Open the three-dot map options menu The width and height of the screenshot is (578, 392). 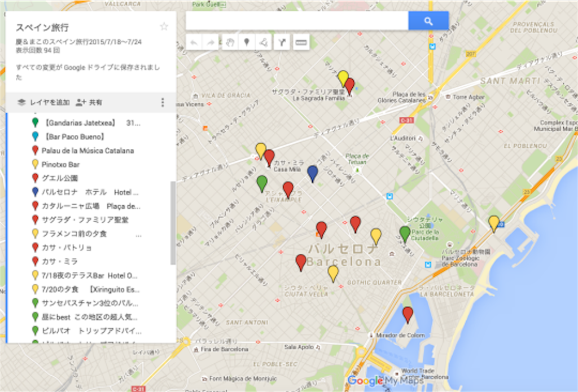[163, 103]
